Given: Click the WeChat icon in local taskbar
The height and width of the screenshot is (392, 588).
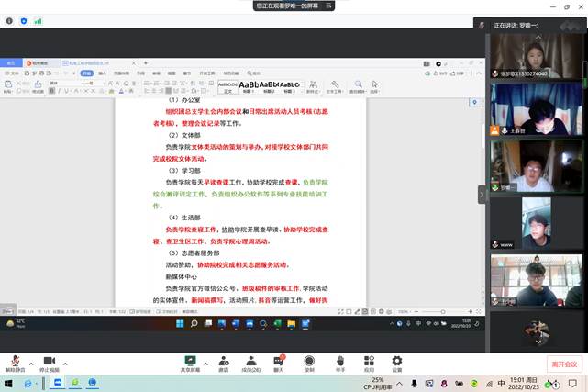Looking at the screenshot, I should coord(75,383).
